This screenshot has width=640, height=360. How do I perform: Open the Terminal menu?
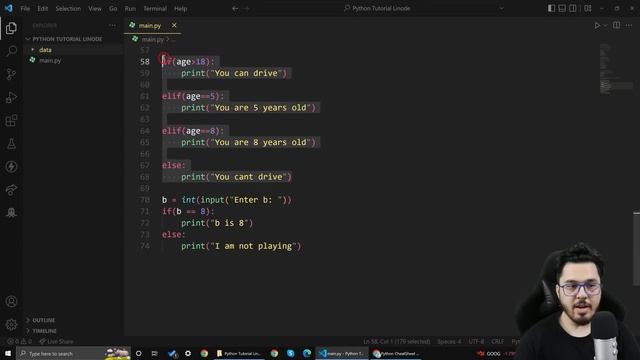(x=155, y=8)
